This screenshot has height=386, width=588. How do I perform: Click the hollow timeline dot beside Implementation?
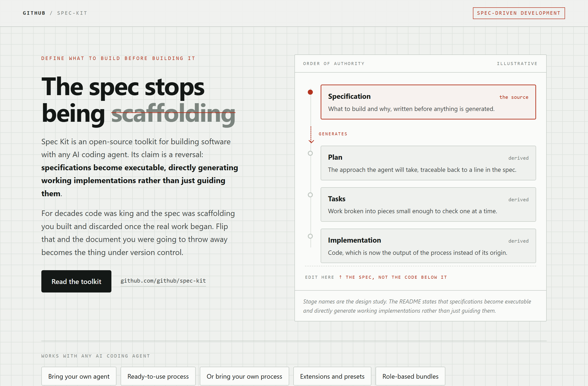point(310,236)
